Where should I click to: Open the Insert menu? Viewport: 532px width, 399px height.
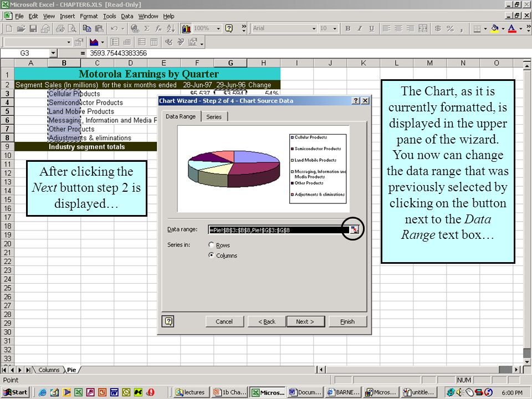[67, 16]
